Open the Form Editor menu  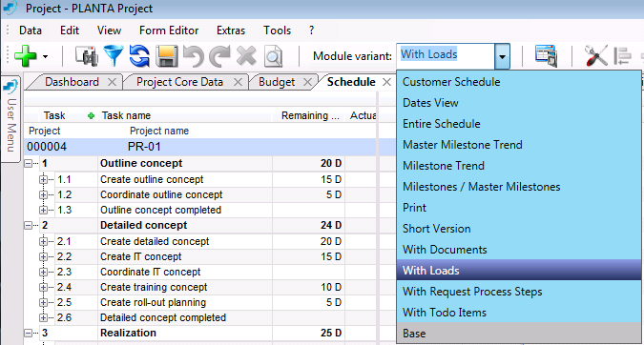coord(169,30)
